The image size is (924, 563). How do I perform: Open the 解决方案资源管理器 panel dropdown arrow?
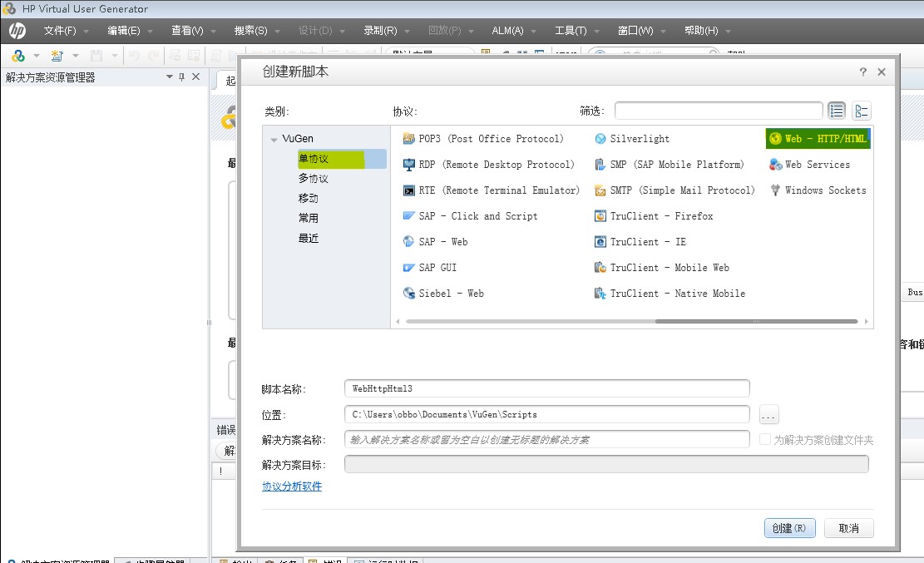169,77
